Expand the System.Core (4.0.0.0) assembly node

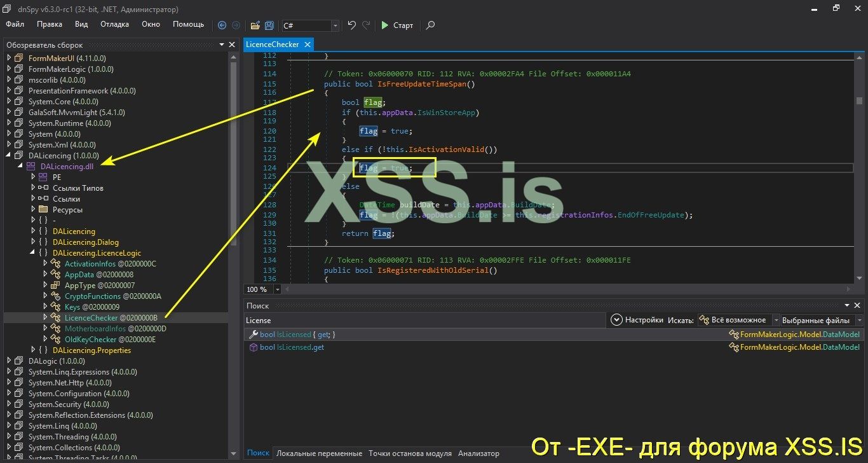click(8, 101)
